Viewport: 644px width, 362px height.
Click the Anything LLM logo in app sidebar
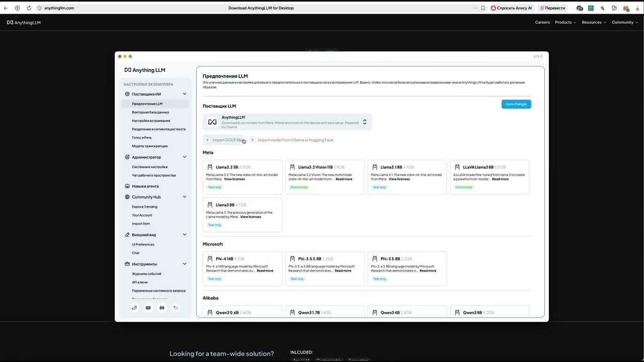click(x=145, y=70)
